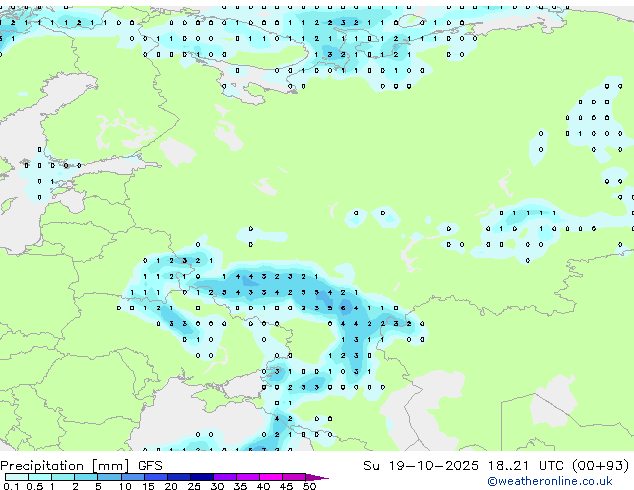
Task: Pick the 30–35 mm purple legend swatch
Action: pyautogui.click(x=224, y=477)
